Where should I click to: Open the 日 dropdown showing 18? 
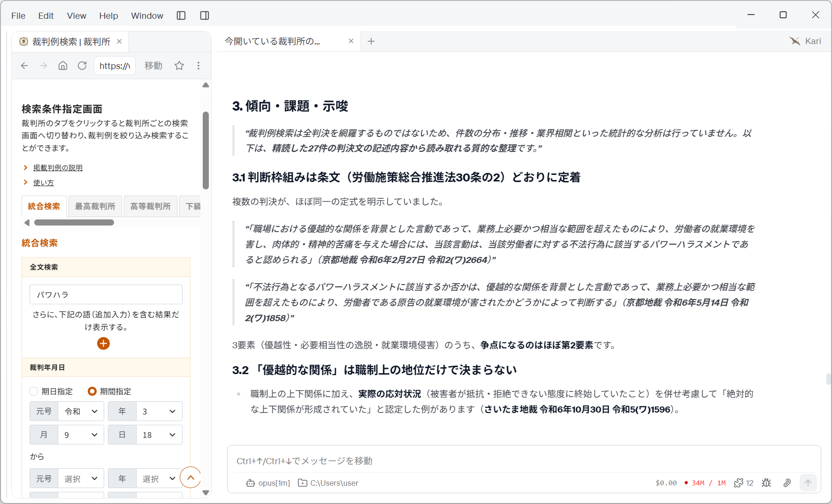159,435
